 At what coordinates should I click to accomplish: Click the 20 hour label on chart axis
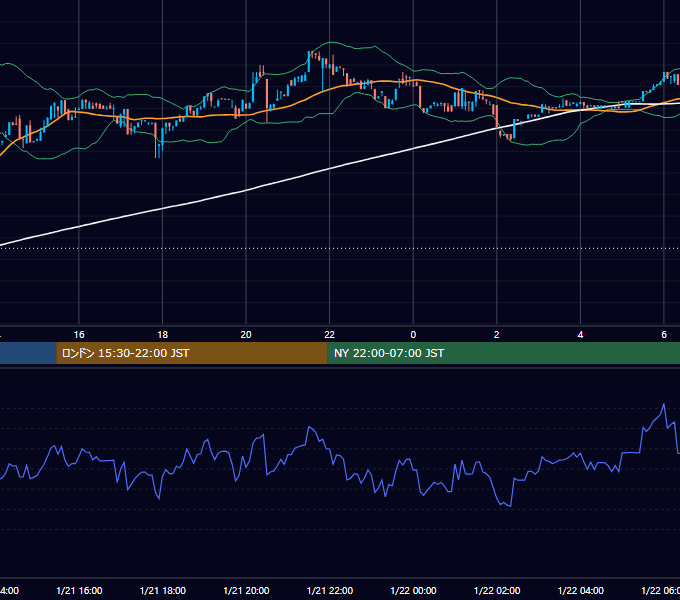tap(246, 335)
